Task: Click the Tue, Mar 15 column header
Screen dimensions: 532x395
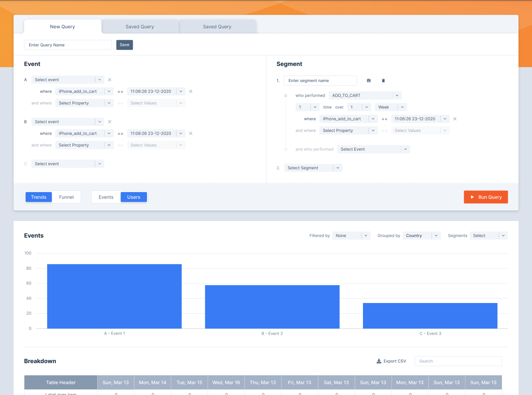Action: click(x=190, y=383)
